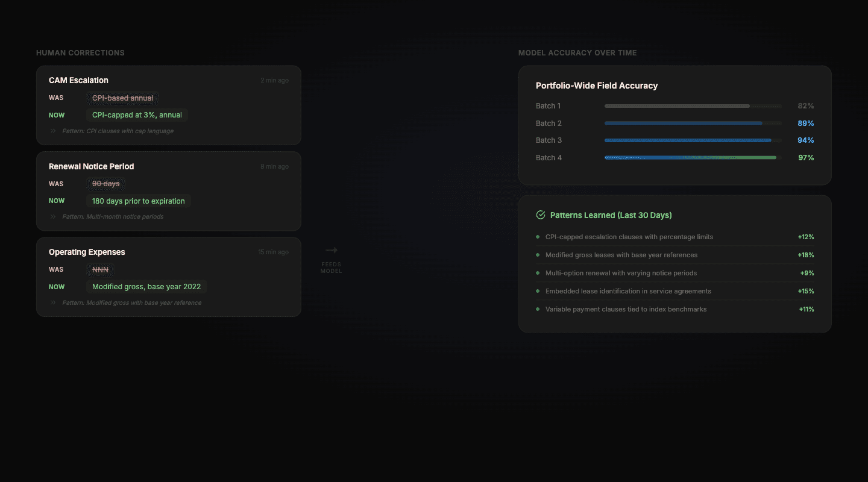Click the 'CPI-capped at 3%, annual' value
868x482 pixels.
point(137,115)
